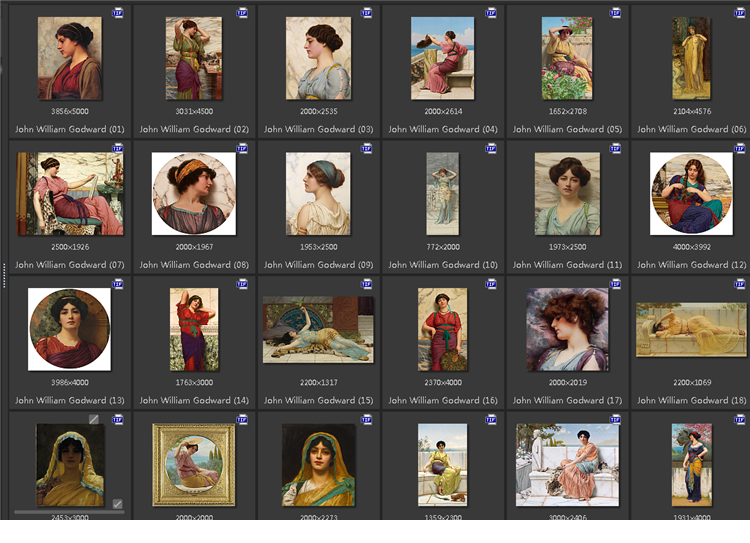750x543 pixels.
Task: Click the file name John William Godward (09)
Action: point(319,265)
